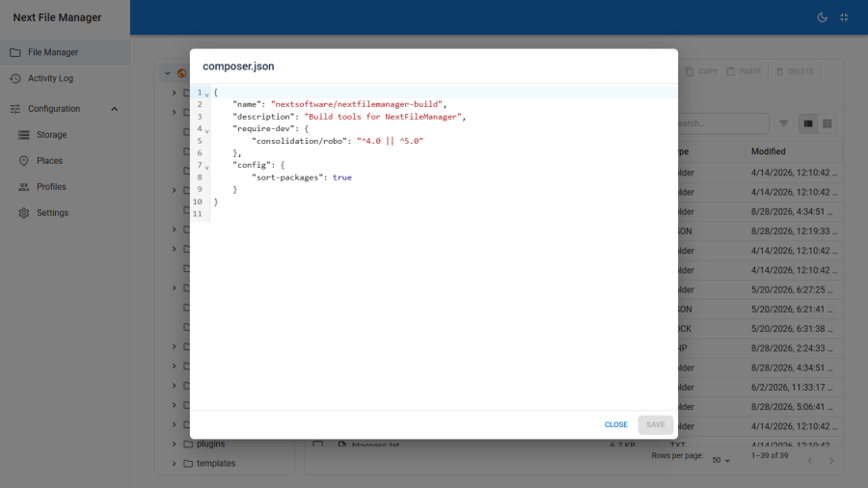
Task: Open Settings in sidebar
Action: pos(65,212)
